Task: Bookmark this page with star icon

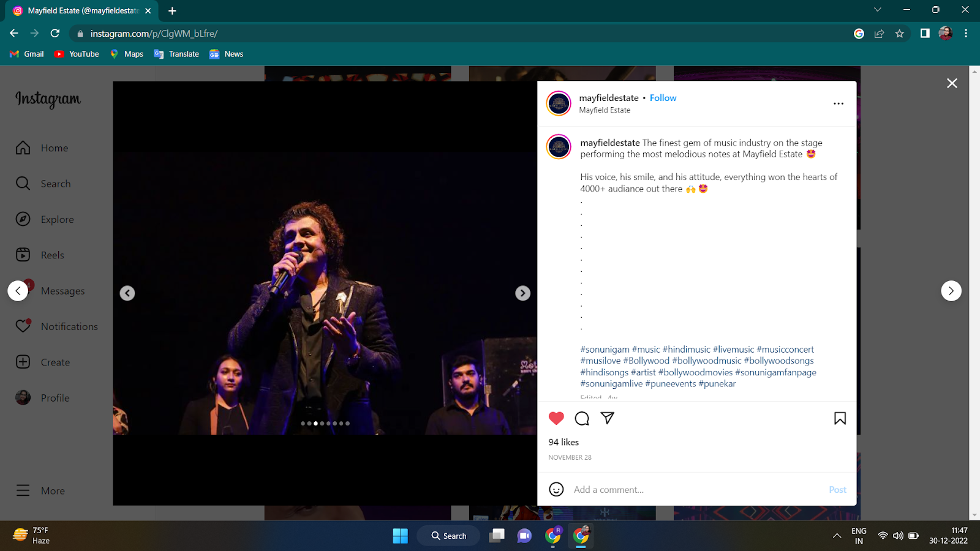Action: (x=899, y=34)
